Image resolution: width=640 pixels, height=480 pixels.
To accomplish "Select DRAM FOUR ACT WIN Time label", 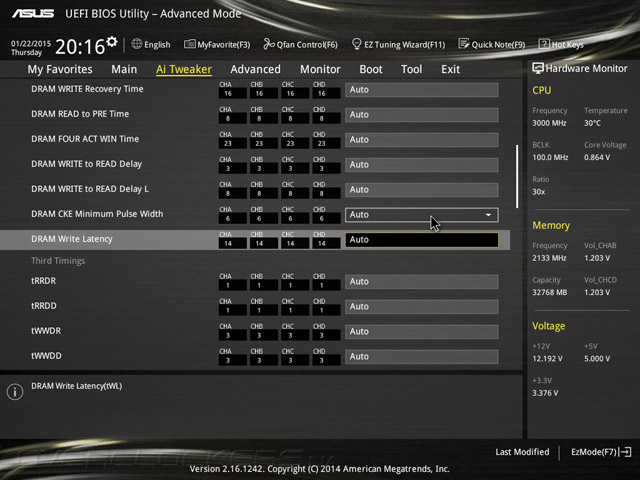I will pos(85,139).
